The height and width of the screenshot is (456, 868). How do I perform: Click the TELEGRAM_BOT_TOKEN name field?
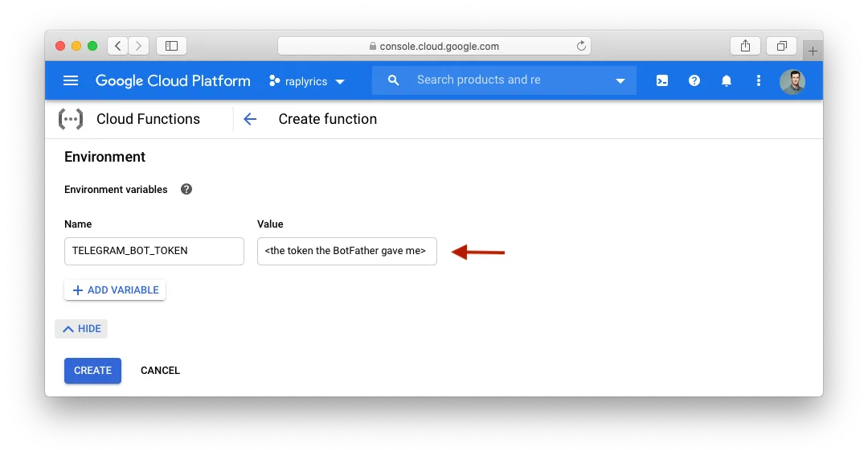pyautogui.click(x=154, y=251)
